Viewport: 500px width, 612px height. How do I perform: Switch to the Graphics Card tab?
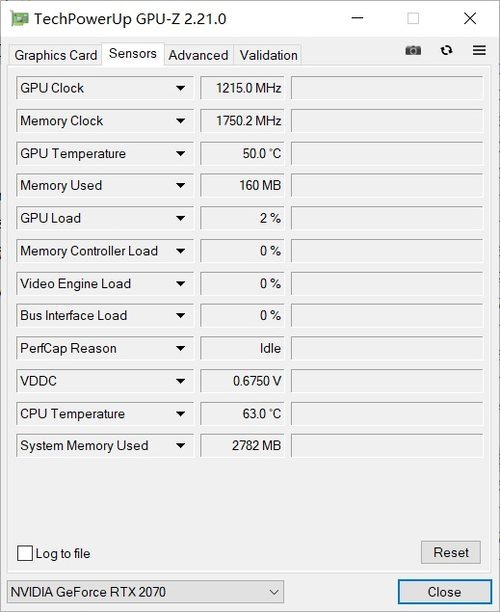55,55
